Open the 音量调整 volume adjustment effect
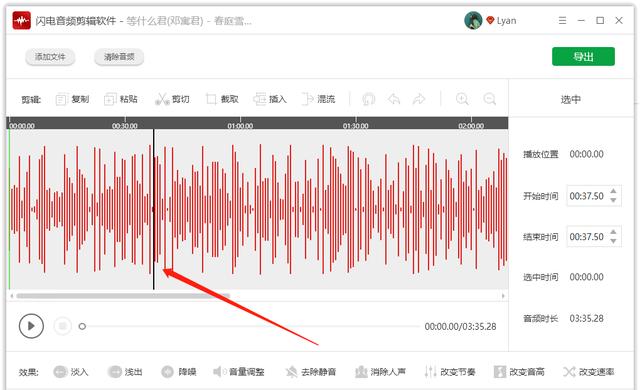 pyautogui.click(x=239, y=372)
